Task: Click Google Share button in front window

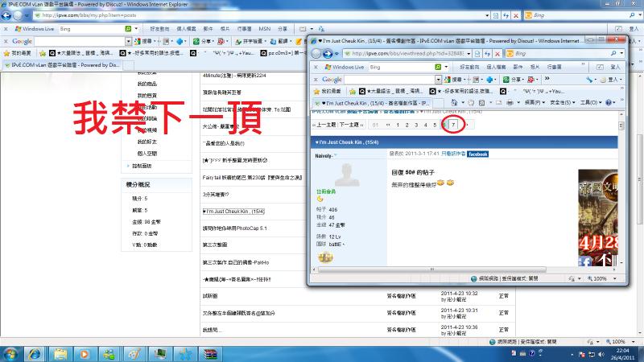Action: [512, 79]
